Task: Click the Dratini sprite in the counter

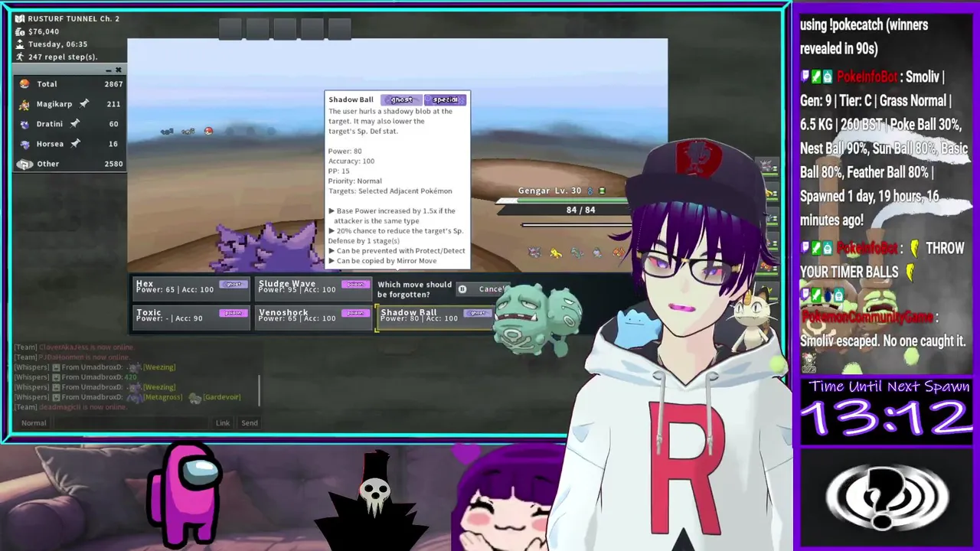Action: [x=24, y=124]
